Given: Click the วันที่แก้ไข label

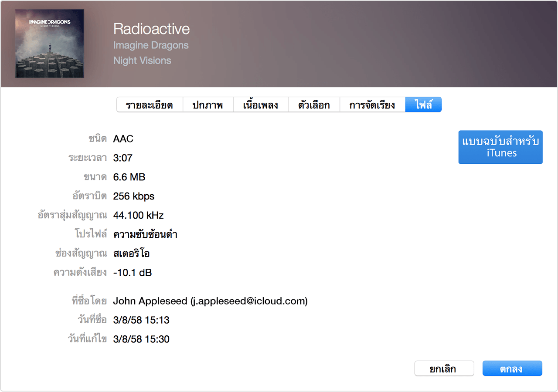Looking at the screenshot, I should 87,339.
